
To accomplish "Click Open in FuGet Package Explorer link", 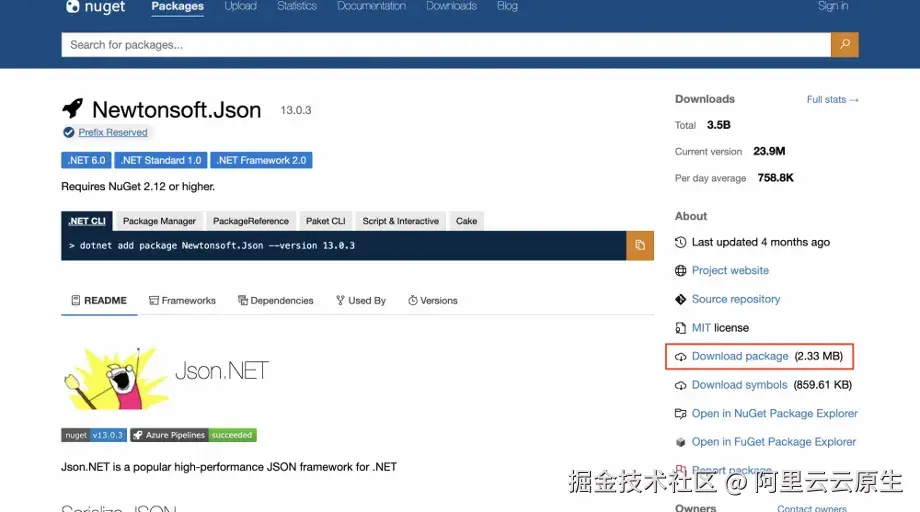I will coord(773,442).
